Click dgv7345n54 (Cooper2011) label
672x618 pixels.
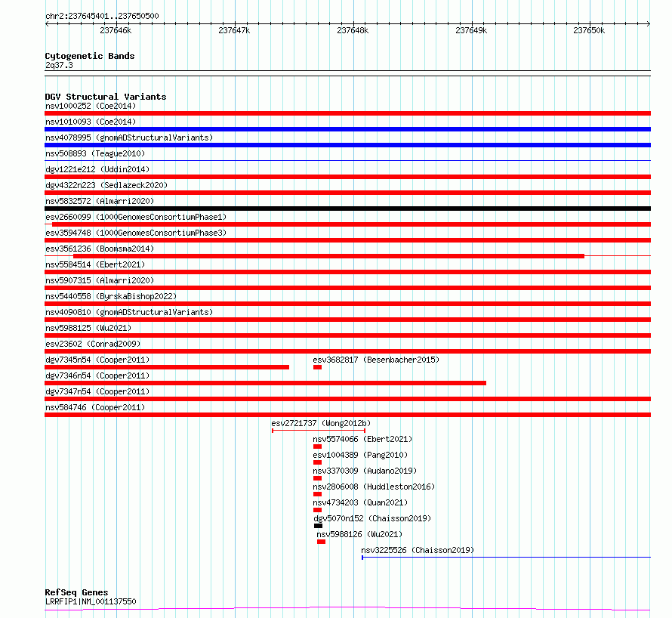tap(97, 360)
